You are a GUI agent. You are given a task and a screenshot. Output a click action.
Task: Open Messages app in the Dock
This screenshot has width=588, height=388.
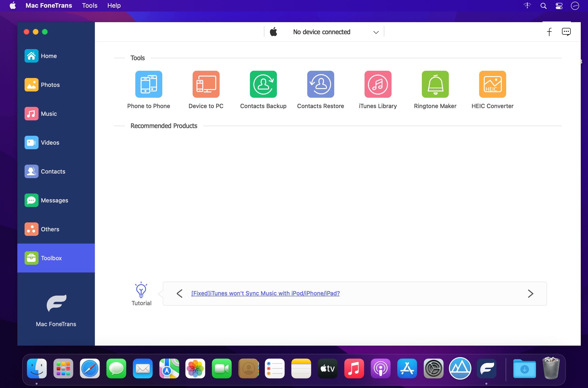[x=116, y=369]
